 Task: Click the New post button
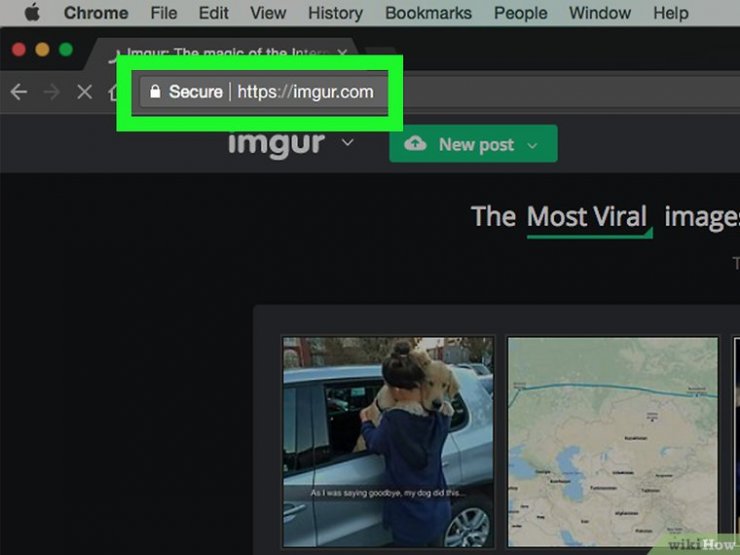point(473,144)
